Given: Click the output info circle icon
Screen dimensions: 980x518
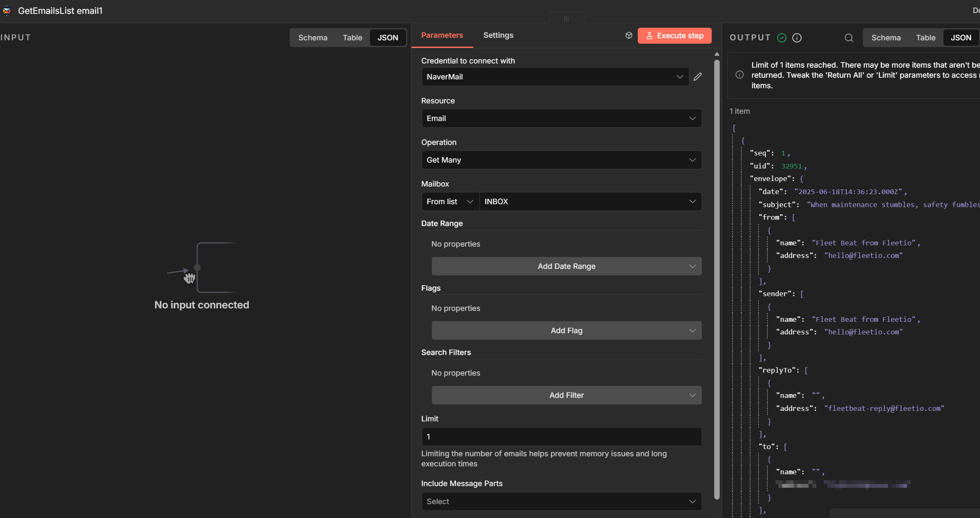Looking at the screenshot, I should pyautogui.click(x=797, y=38).
